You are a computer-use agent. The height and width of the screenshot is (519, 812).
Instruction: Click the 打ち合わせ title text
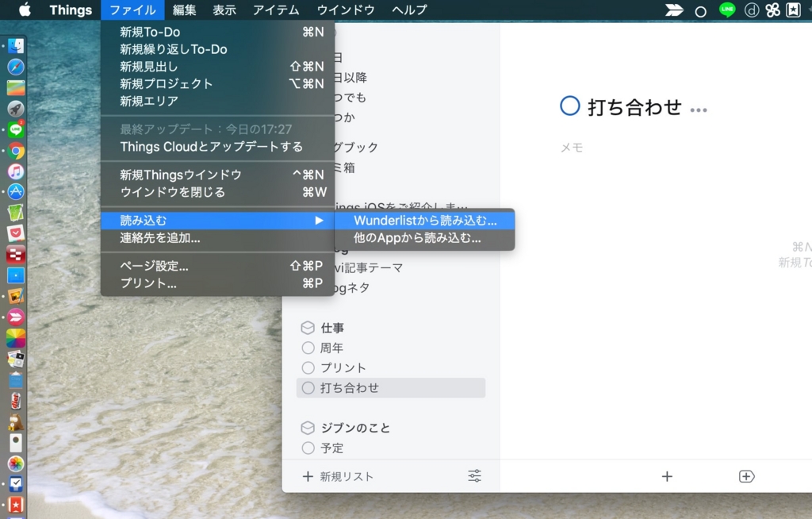634,107
